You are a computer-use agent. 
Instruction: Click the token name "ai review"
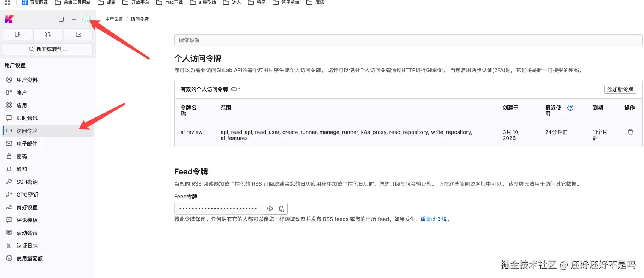pos(192,132)
